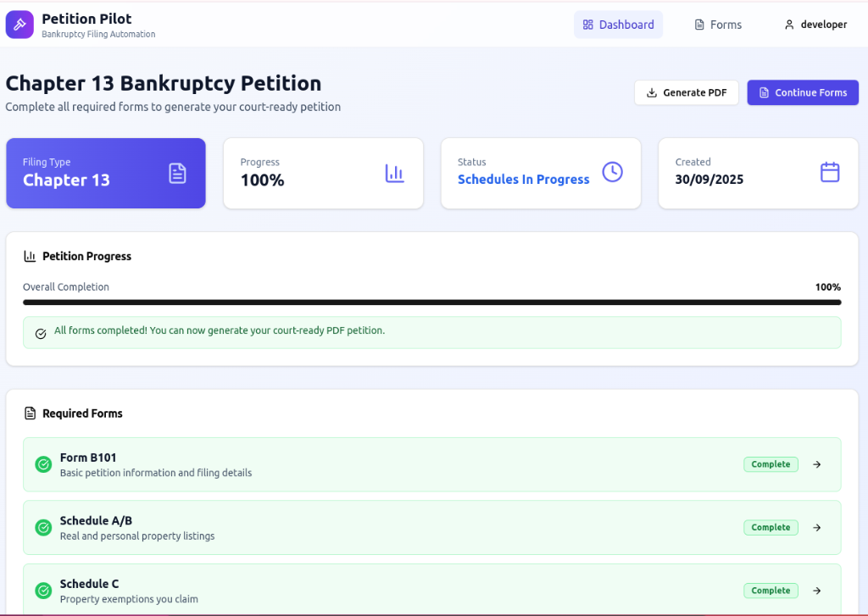The image size is (868, 616).
Task: Switch to the Forms tab
Action: (718, 25)
